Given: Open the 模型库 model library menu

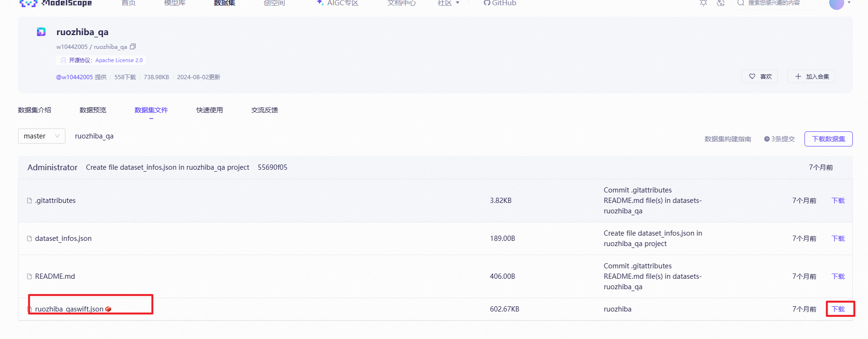Looking at the screenshot, I should (175, 3).
